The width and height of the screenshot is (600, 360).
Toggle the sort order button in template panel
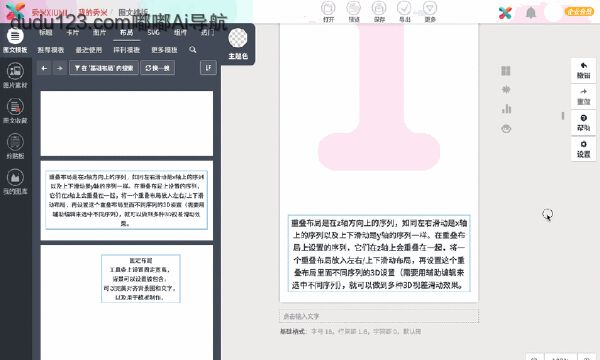pos(208,68)
